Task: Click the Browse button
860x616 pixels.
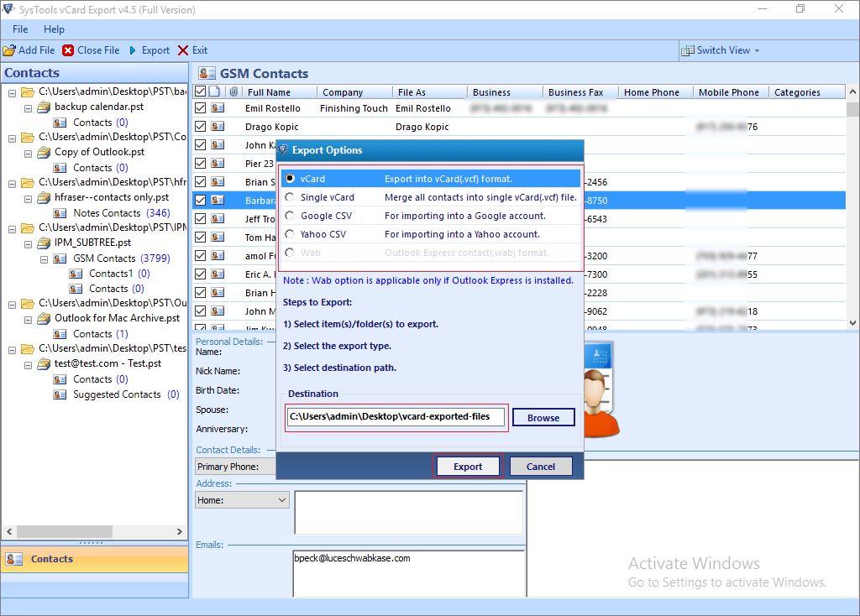Action: click(x=543, y=418)
